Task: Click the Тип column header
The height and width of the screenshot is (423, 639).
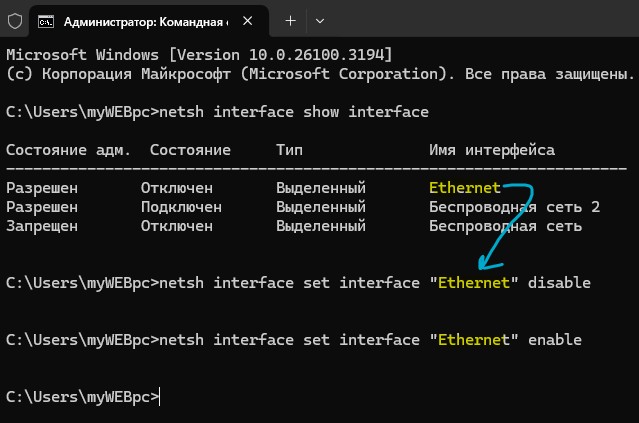Action: pyautogui.click(x=289, y=150)
